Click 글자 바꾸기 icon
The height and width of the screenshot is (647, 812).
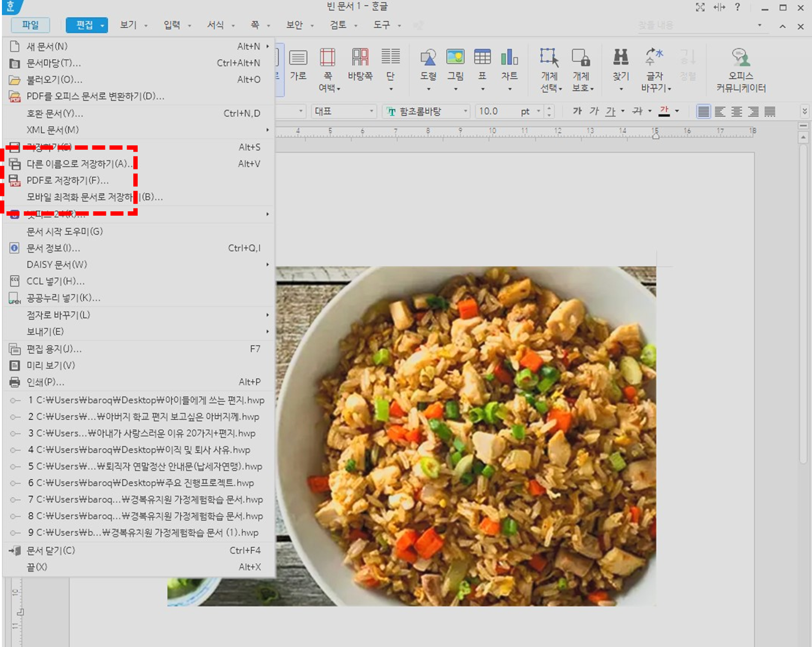click(655, 70)
